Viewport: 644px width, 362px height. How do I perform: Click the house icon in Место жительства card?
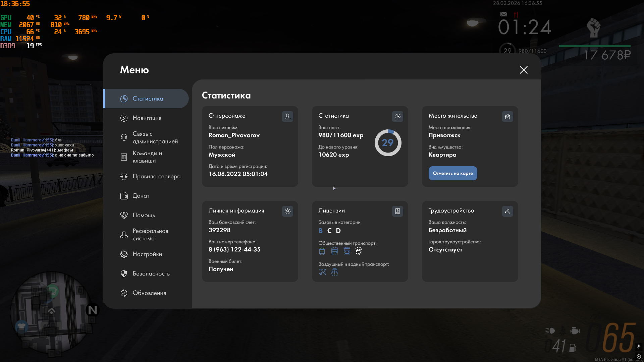pos(507,116)
